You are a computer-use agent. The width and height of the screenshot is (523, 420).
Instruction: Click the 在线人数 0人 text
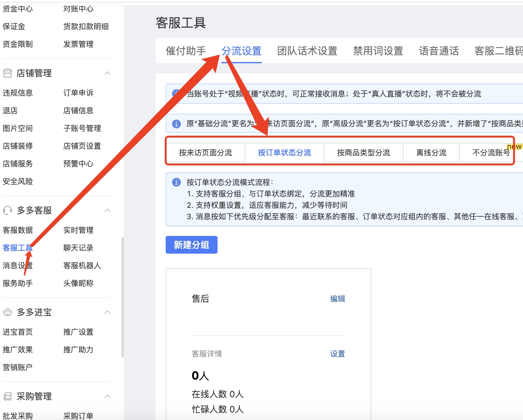218,394
